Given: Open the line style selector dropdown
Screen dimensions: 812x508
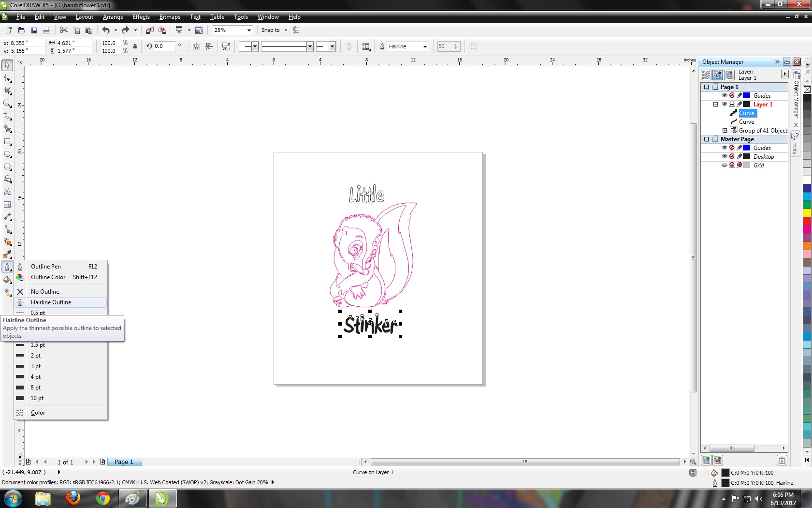Looking at the screenshot, I should pos(310,46).
